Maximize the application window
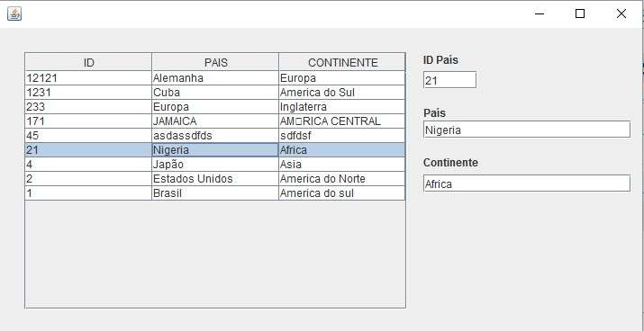The width and height of the screenshot is (644, 331). [580, 14]
